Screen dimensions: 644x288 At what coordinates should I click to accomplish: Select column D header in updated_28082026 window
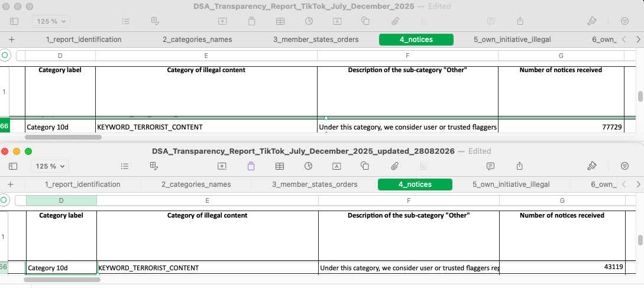pos(61,200)
